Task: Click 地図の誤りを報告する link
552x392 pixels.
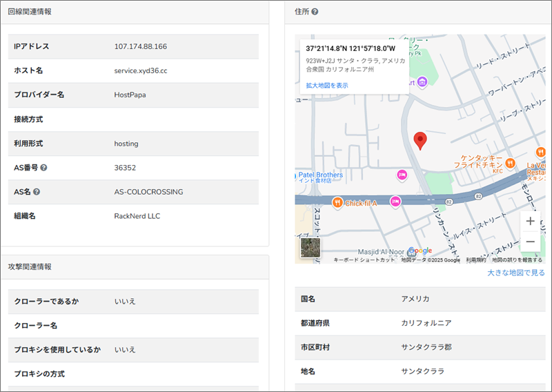Action: 517,260
